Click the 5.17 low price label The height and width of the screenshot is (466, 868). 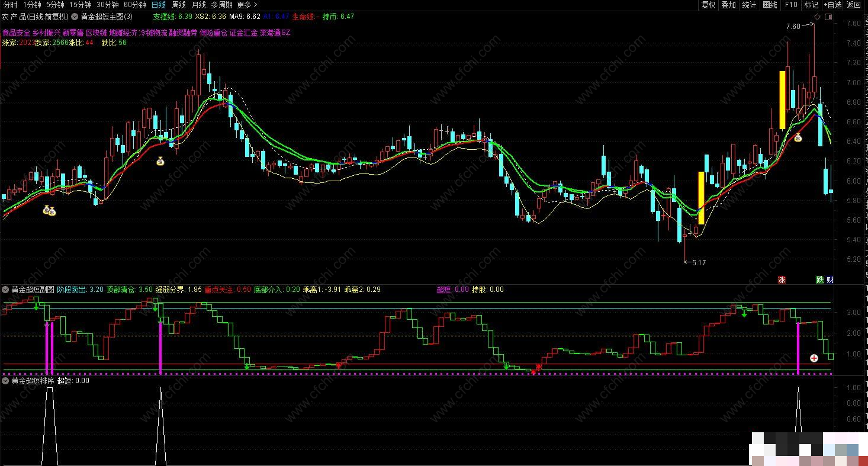[699, 262]
